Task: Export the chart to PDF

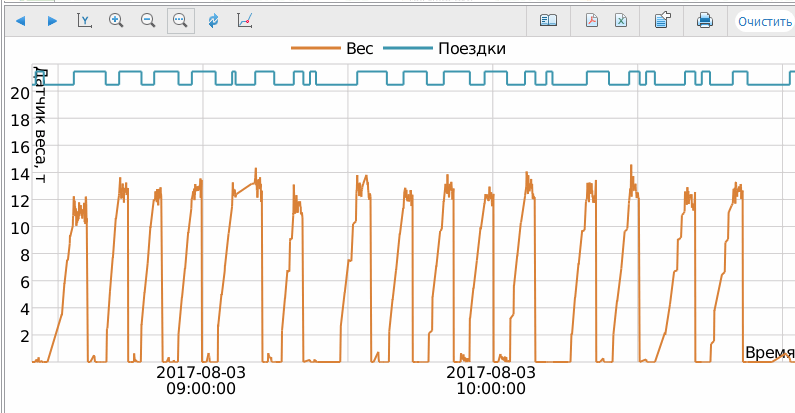Action: 591,20
